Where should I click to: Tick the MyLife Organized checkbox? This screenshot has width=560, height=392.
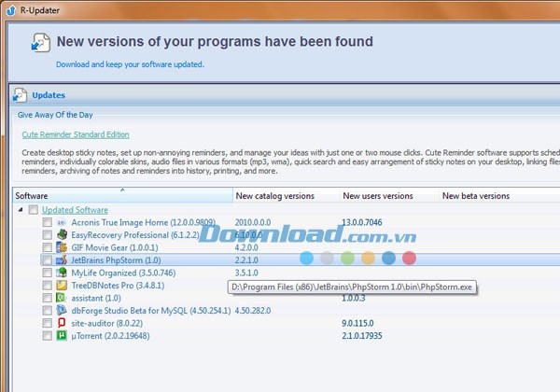coord(48,273)
